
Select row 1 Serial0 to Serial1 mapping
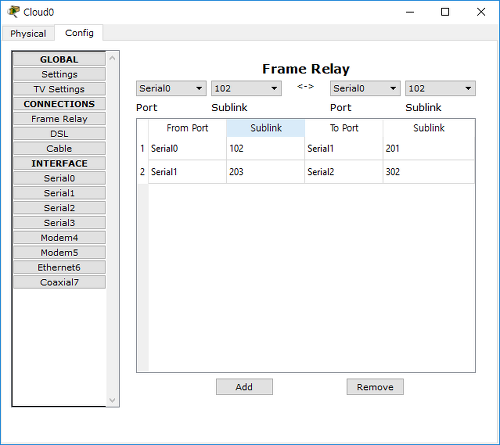[306, 148]
